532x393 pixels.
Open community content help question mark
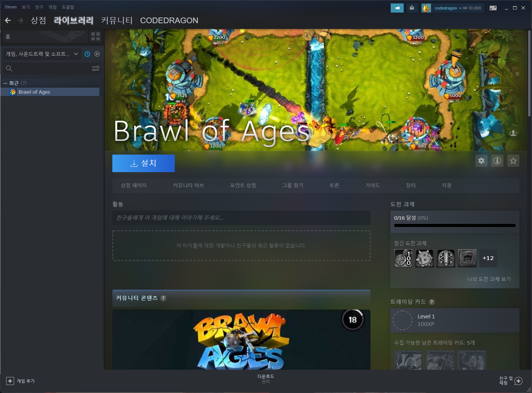coord(163,298)
